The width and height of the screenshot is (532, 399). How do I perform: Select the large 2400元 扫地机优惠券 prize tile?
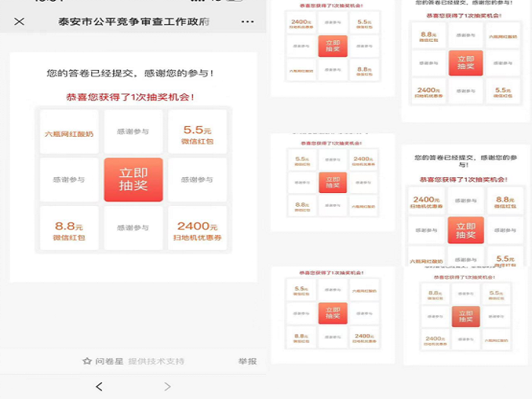pyautogui.click(x=198, y=227)
